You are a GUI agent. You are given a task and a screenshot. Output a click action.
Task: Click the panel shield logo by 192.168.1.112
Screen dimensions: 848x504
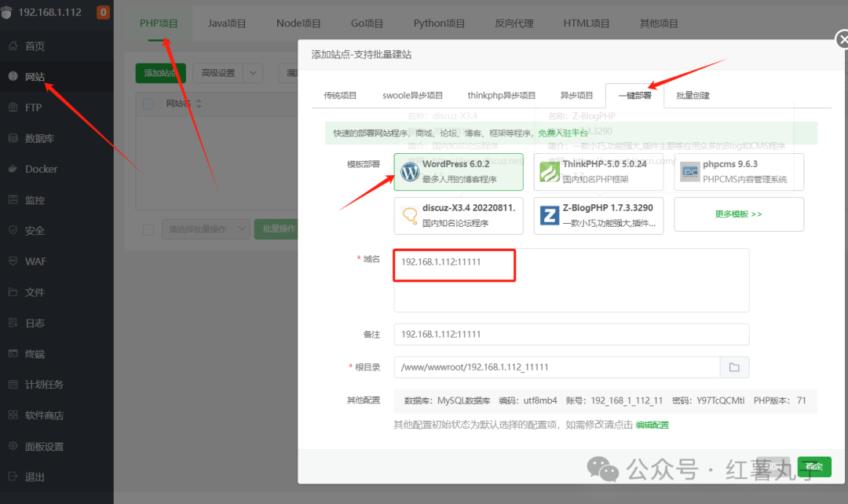coord(6,13)
